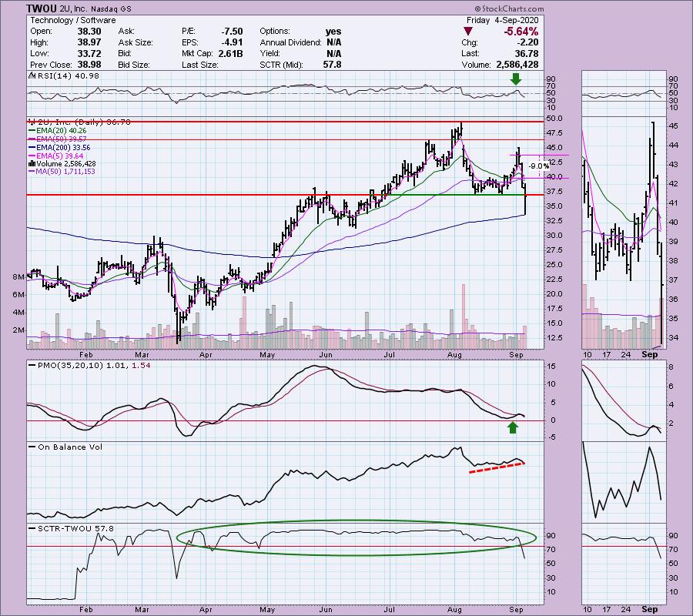
Task: Click the -5 label on PMO axis
Action: click(552, 438)
